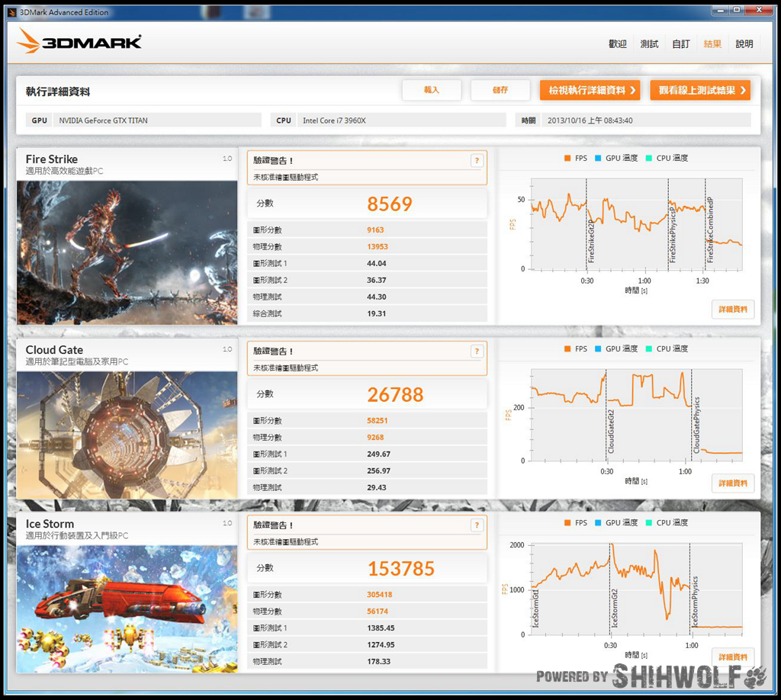Open Cloud Gate 詳細資料 button

pyautogui.click(x=733, y=483)
